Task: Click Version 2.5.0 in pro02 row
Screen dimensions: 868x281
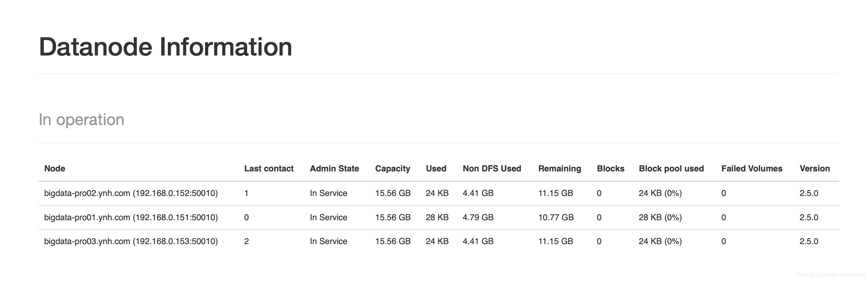Action: pyautogui.click(x=809, y=193)
